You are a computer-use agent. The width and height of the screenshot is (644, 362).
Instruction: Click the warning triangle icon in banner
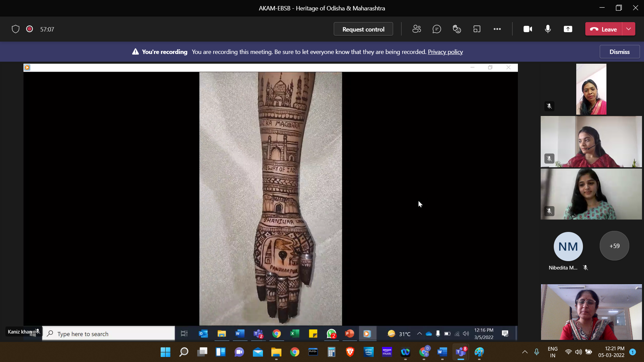click(135, 52)
